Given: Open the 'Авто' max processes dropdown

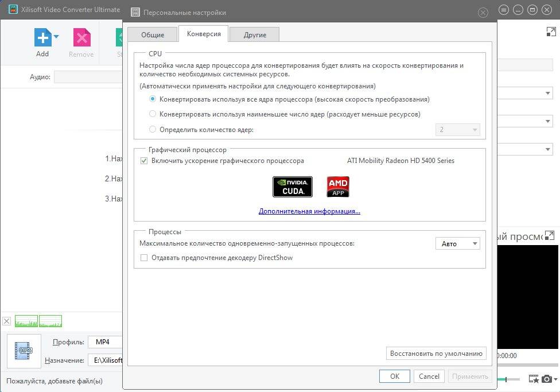Looking at the screenshot, I should point(457,244).
